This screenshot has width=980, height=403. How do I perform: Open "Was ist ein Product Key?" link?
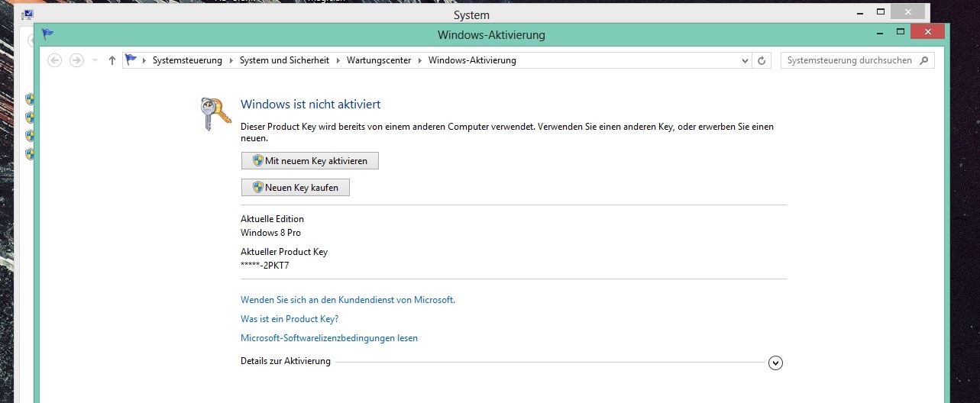[289, 319]
